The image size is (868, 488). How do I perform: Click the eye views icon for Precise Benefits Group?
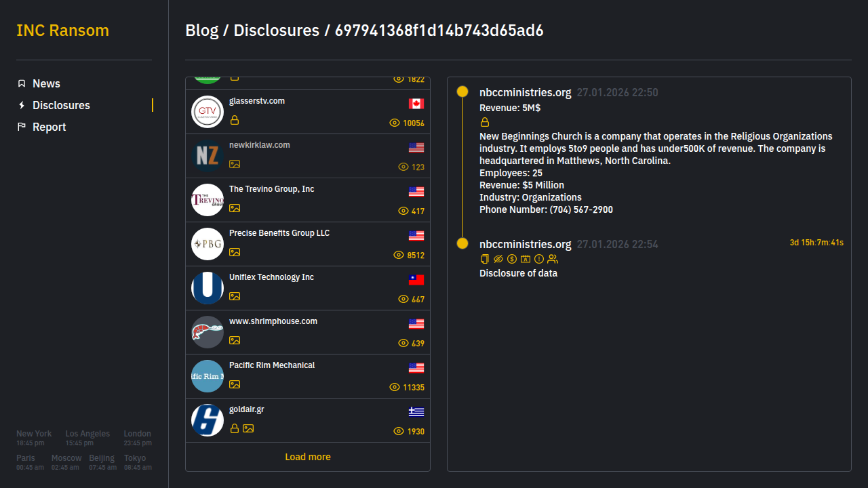[399, 255]
